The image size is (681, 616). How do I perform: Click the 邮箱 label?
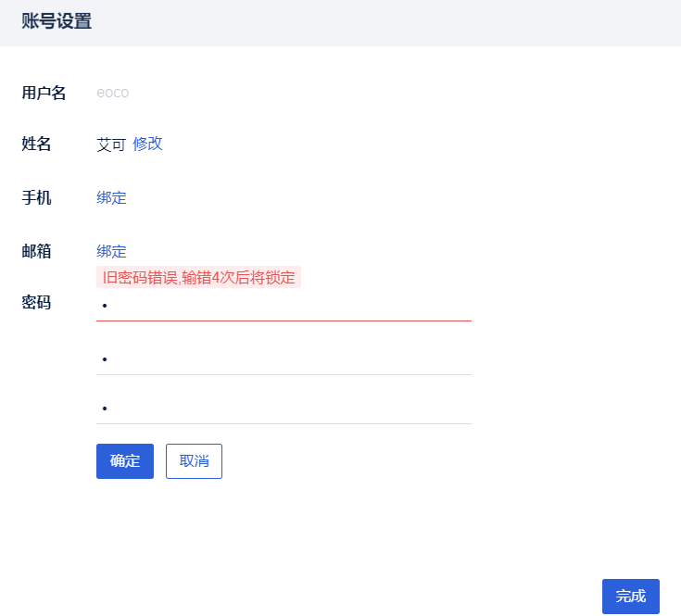click(x=36, y=251)
